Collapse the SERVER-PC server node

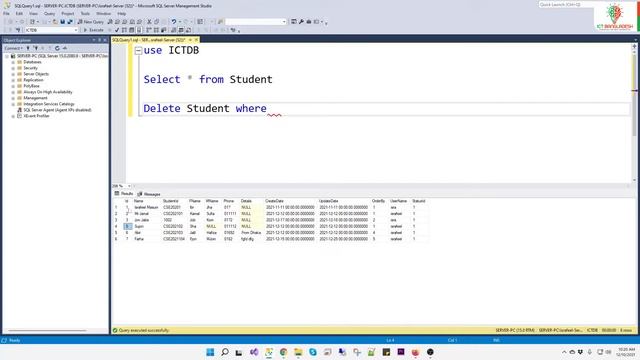click(x=7, y=56)
